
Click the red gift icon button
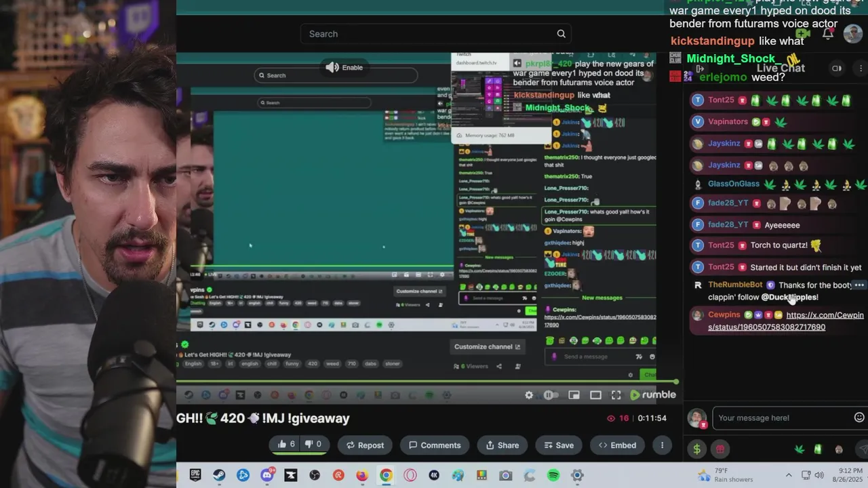coord(720,449)
